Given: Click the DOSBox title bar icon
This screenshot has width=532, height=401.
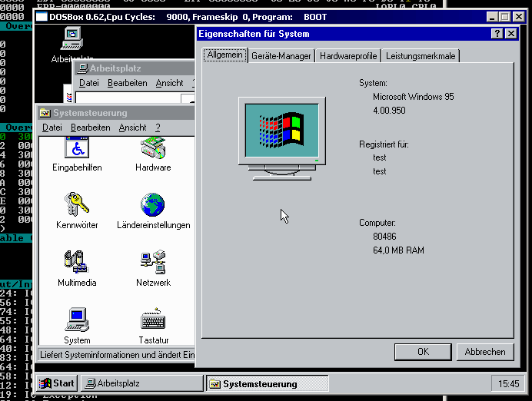Looking at the screenshot, I should point(42,17).
